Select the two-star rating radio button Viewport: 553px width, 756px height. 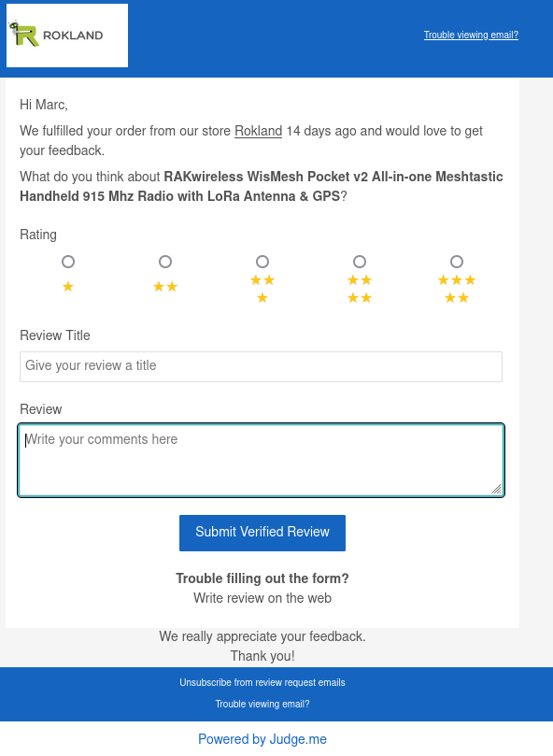click(x=165, y=262)
